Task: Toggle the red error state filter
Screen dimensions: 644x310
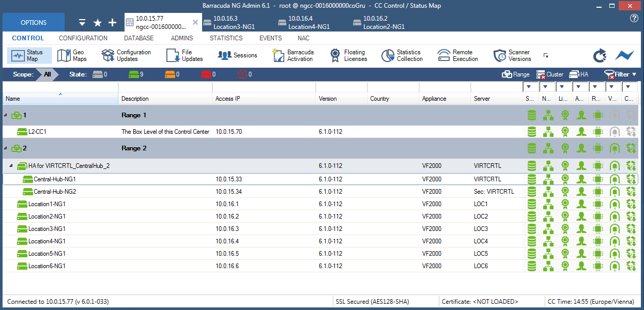Action: (x=208, y=74)
